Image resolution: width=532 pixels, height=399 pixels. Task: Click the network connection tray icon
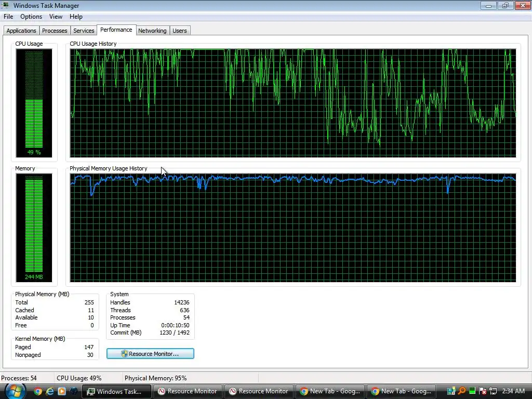coord(493,392)
